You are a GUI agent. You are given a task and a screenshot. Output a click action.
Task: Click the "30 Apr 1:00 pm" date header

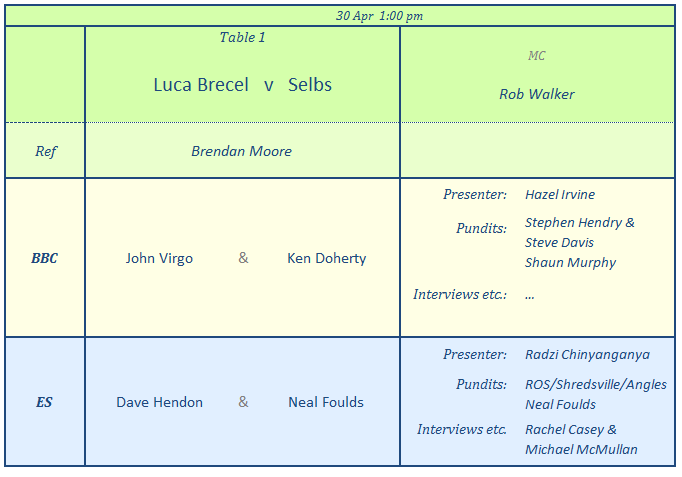tap(379, 15)
